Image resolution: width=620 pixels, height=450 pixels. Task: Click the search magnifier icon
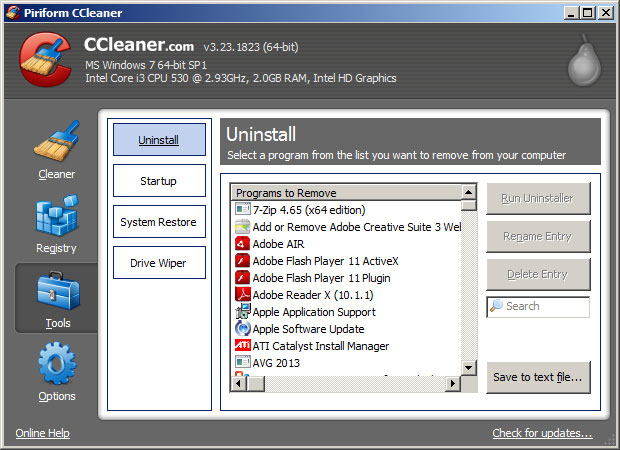tap(496, 306)
